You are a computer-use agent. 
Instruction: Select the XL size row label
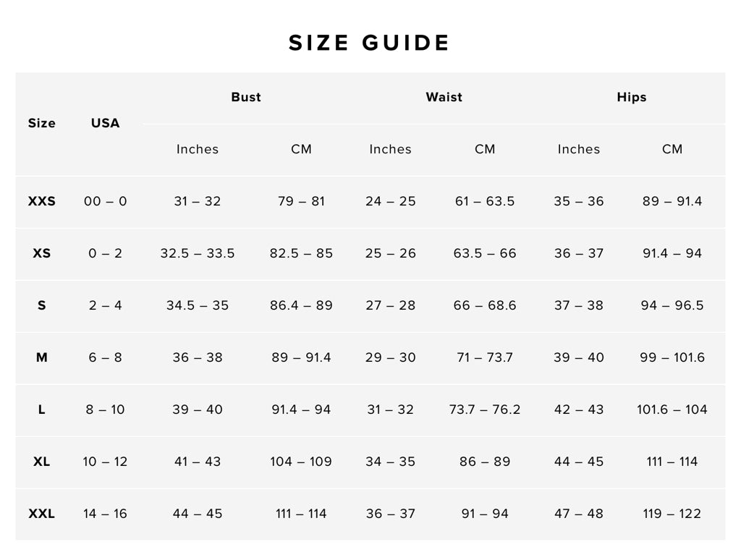[41, 462]
